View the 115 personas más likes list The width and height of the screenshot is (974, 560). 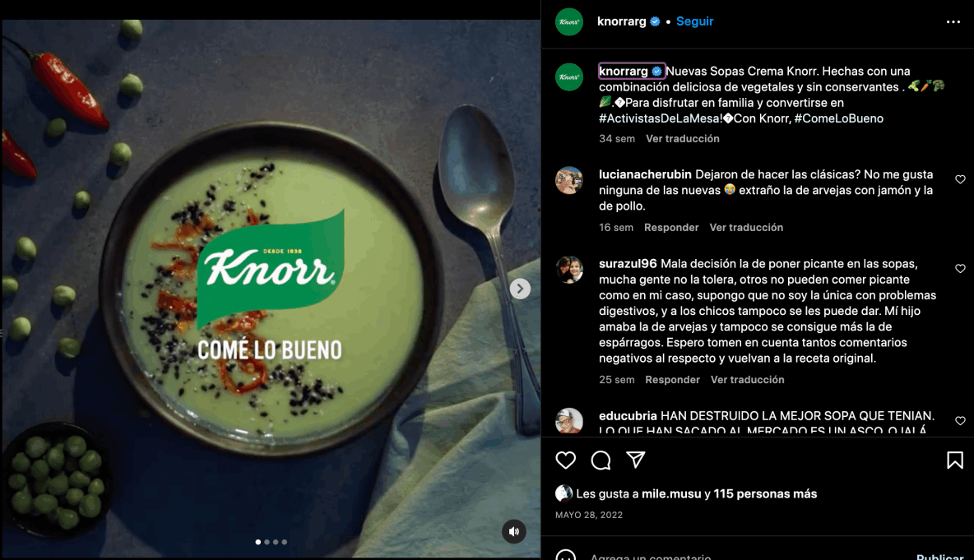pyautogui.click(x=765, y=493)
